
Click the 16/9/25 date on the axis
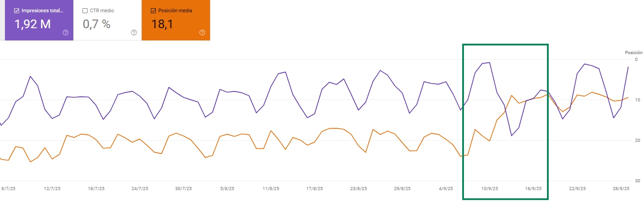[533, 188]
